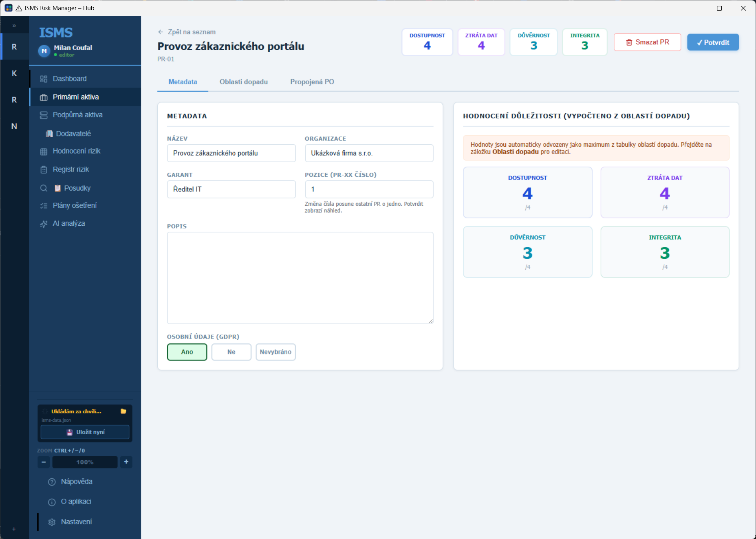
Task: Click the Ztráta dat rating card
Action: pyautogui.click(x=665, y=192)
